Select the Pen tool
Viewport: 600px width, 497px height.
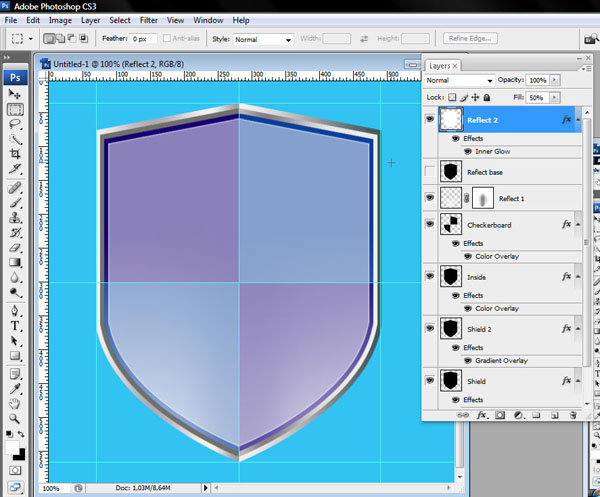(15, 310)
